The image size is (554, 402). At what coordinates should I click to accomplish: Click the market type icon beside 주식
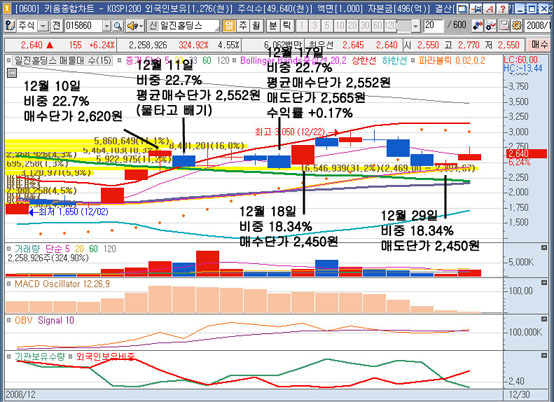pyautogui.click(x=10, y=25)
